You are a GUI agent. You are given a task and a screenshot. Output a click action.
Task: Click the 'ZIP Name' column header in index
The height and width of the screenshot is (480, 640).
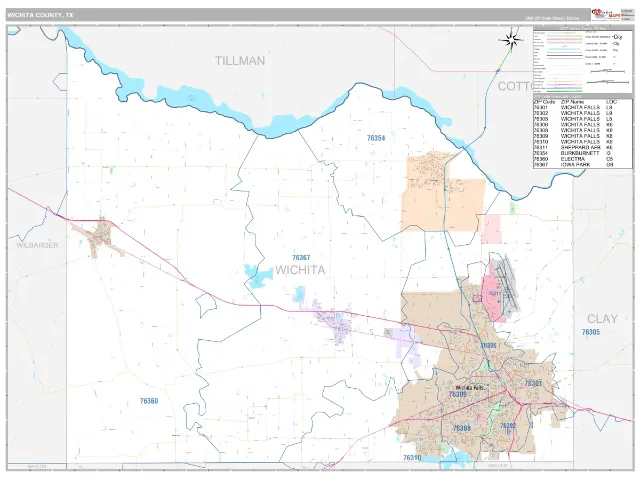[572, 102]
